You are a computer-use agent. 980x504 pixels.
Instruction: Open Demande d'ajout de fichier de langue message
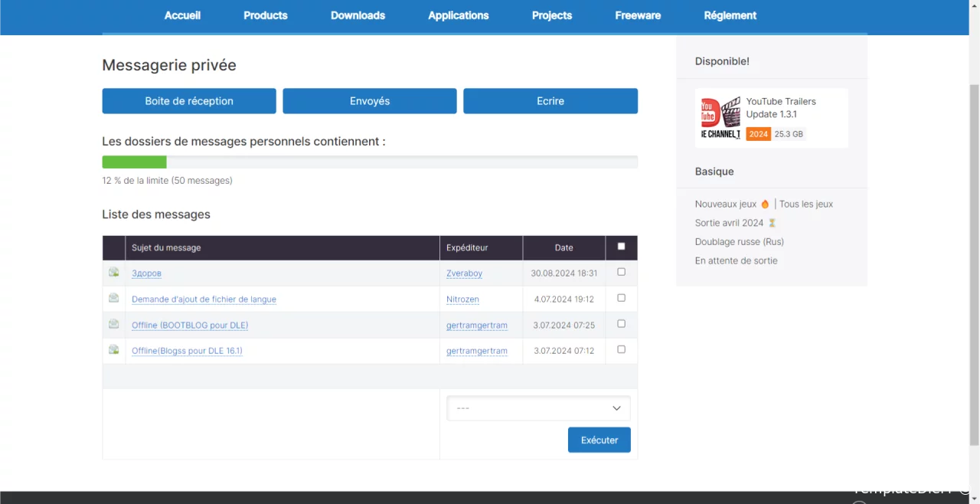pos(204,299)
